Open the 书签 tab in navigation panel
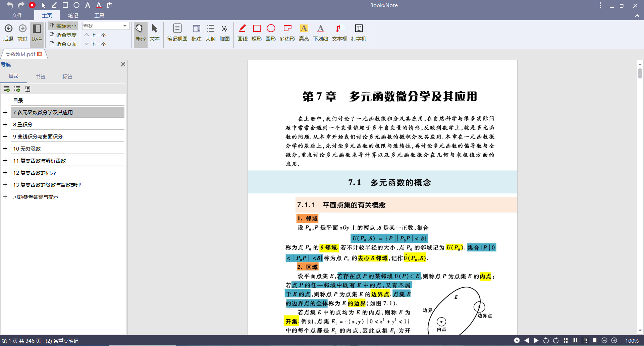Image resolution: width=644 pixels, height=346 pixels. (x=41, y=76)
